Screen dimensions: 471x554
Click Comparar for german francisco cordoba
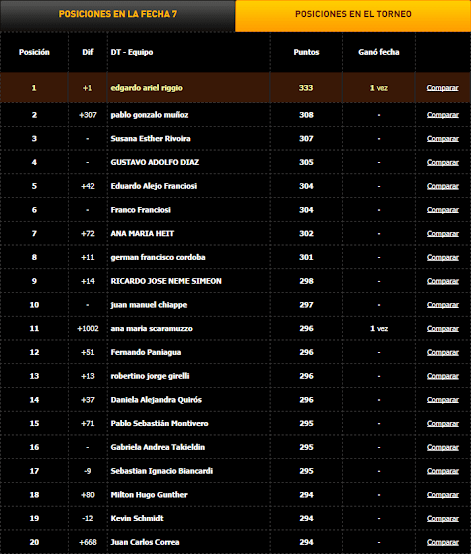click(442, 257)
